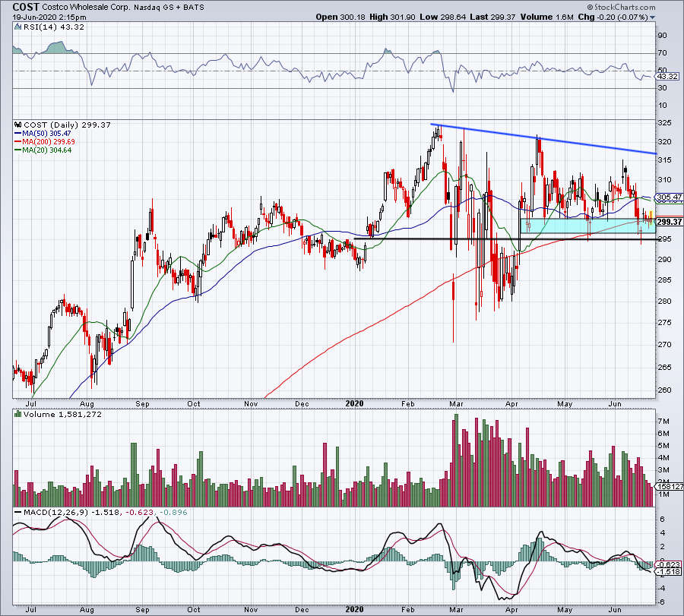This screenshot has width=684, height=616.
Task: Click the 30 oversold level on RSI axis
Action: 662,87
